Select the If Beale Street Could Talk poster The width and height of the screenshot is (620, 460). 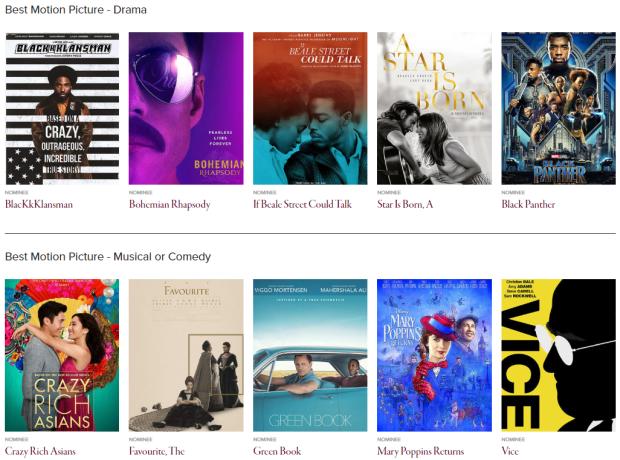coord(310,108)
